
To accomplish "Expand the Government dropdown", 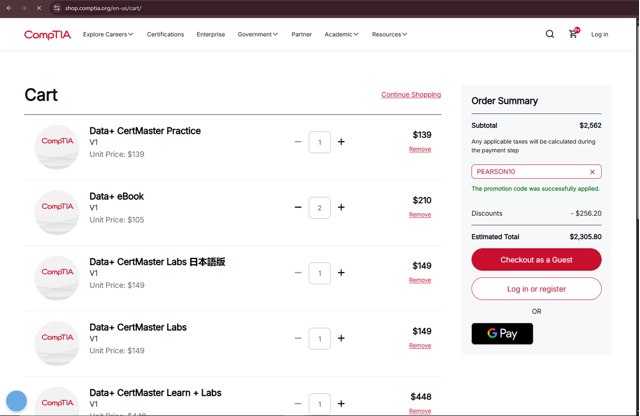I will pos(258,34).
